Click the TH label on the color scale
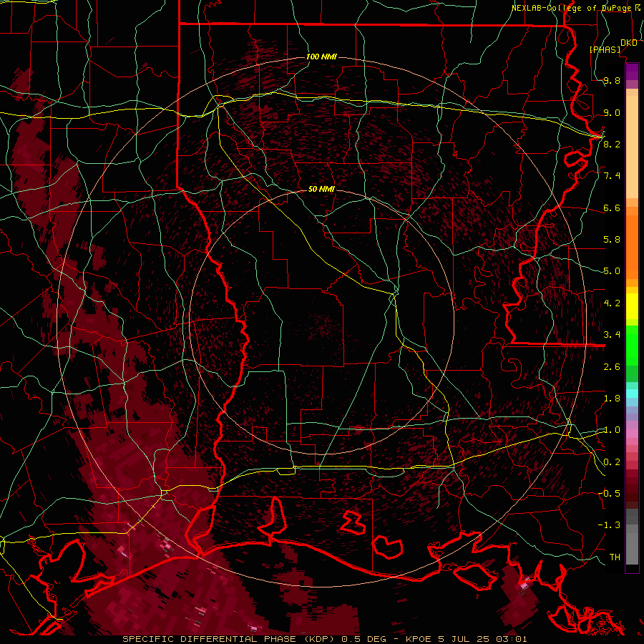The image size is (644, 644). pyautogui.click(x=615, y=557)
